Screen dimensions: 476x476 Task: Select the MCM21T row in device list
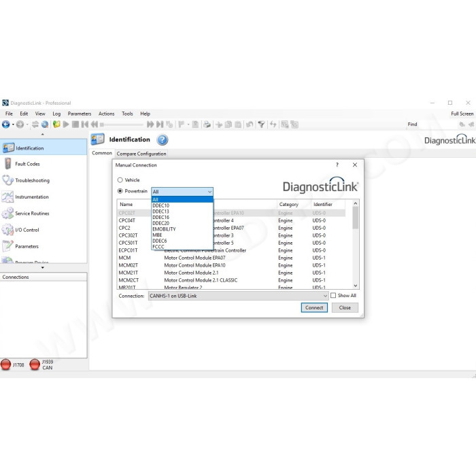(231, 273)
